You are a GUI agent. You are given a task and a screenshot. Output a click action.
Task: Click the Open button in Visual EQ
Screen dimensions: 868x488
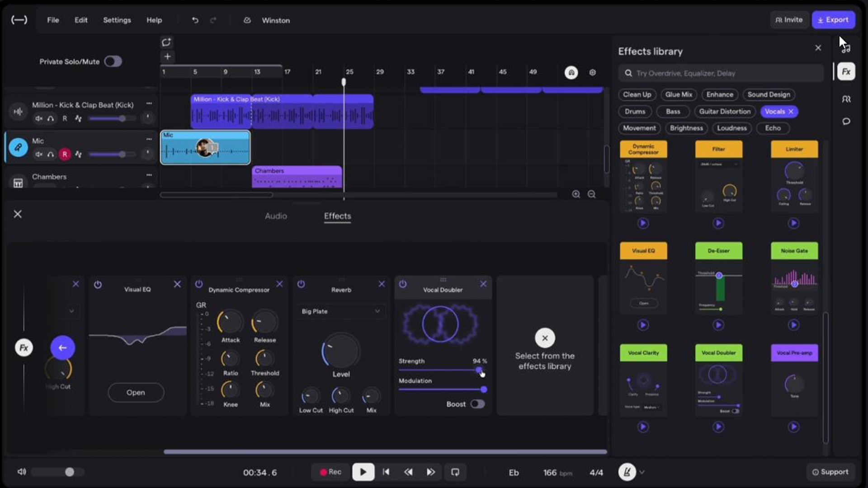click(x=136, y=393)
